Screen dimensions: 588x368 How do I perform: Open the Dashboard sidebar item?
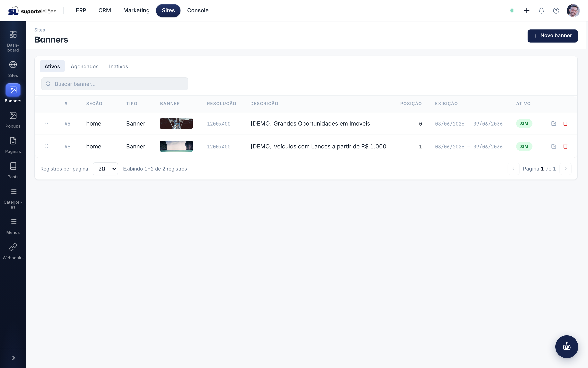[x=13, y=41]
